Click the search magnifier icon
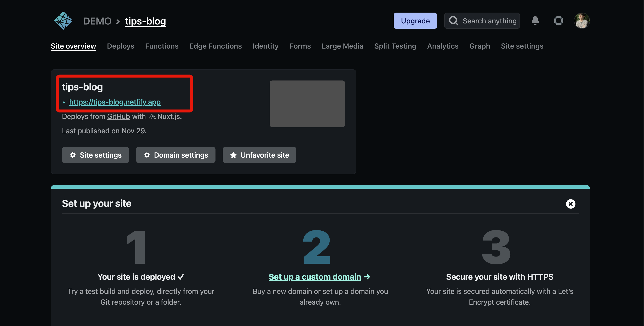 [x=453, y=21]
